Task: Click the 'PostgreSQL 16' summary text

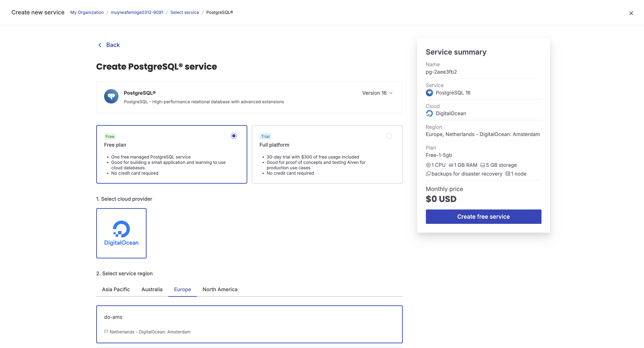Action: pos(453,93)
